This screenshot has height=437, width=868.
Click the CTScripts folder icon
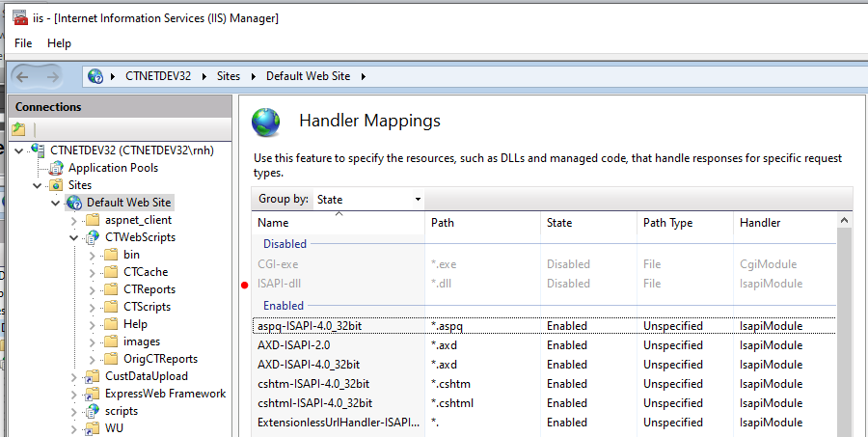tap(111, 307)
